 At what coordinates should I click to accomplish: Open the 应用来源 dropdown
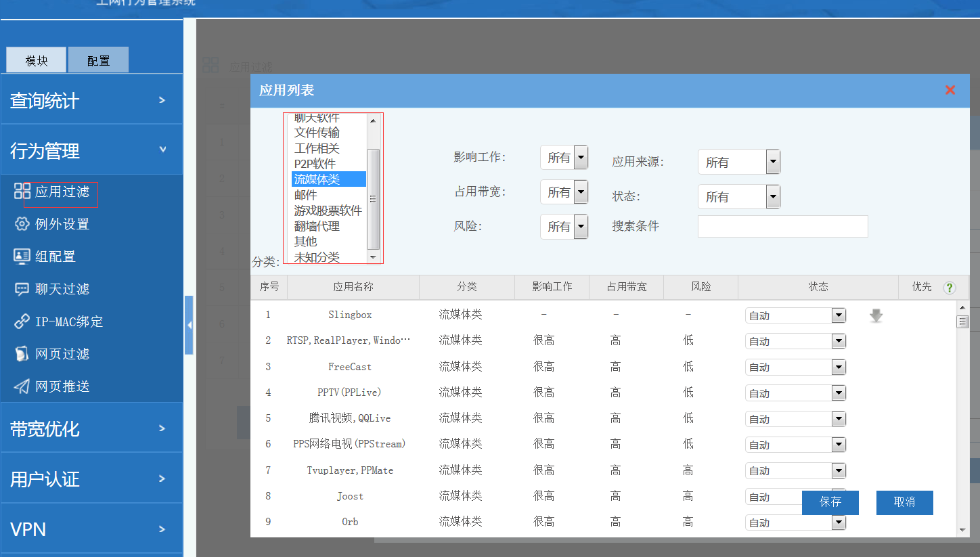coord(738,162)
